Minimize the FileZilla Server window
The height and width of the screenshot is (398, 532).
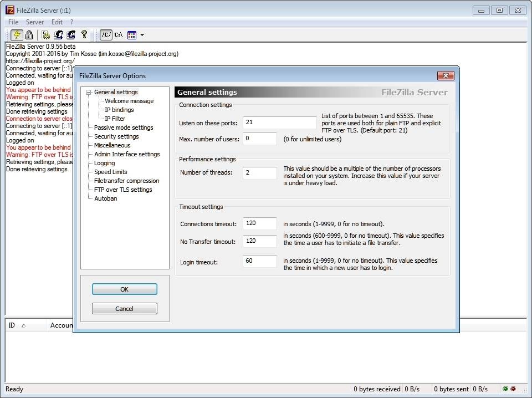click(x=481, y=11)
